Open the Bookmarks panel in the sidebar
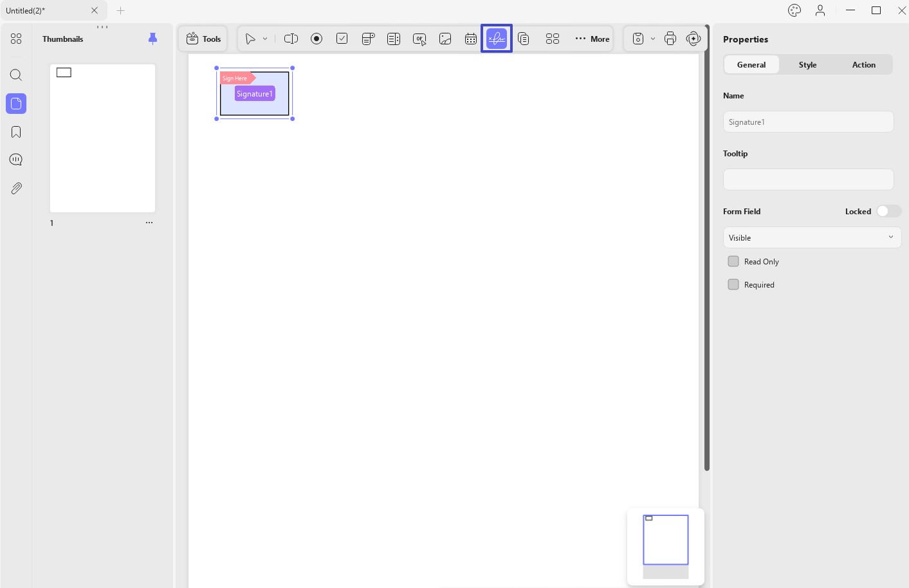 (15, 131)
